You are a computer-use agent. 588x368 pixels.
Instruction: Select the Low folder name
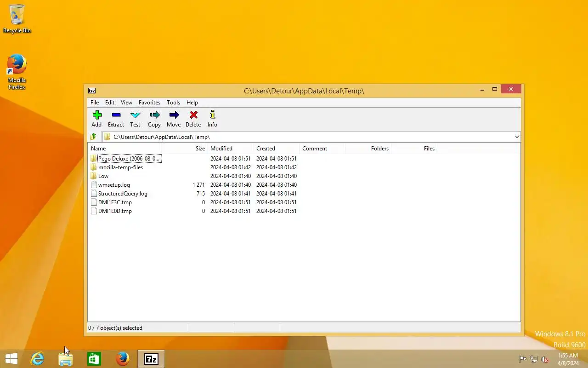103,176
